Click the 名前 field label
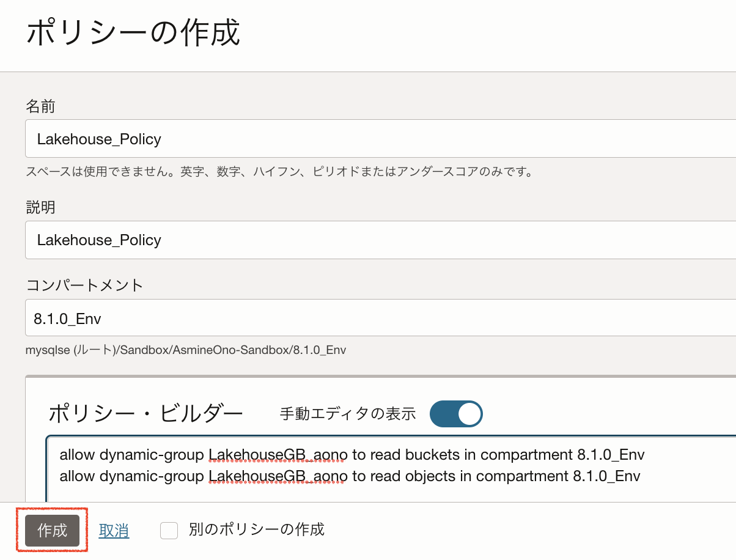The image size is (736, 560). coord(40,106)
